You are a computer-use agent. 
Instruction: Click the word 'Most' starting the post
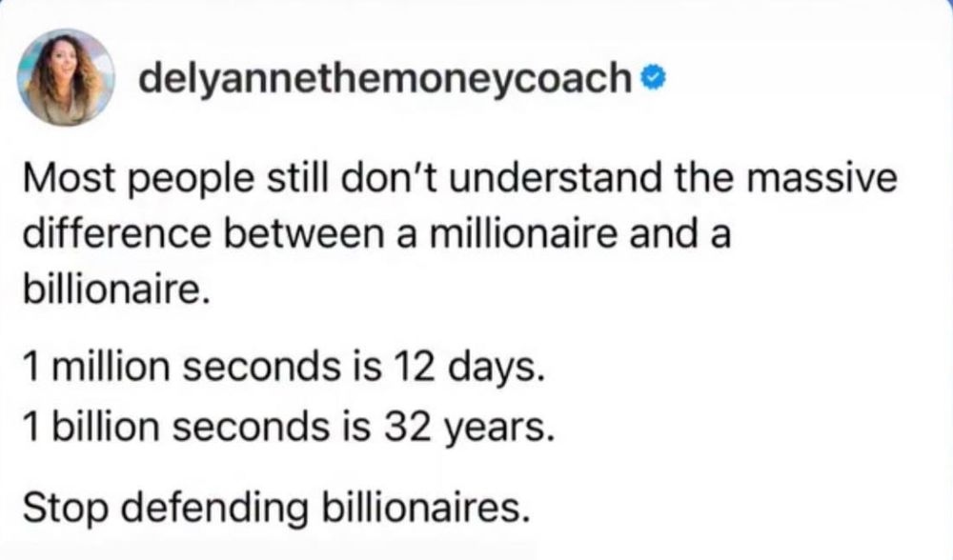click(69, 178)
